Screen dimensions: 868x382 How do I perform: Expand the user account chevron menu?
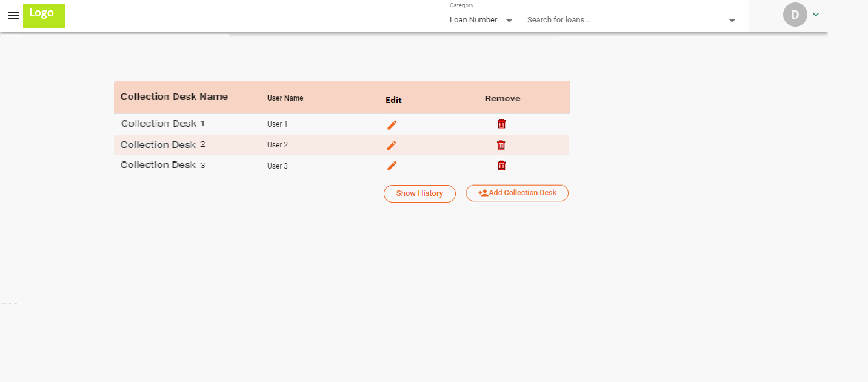(816, 15)
